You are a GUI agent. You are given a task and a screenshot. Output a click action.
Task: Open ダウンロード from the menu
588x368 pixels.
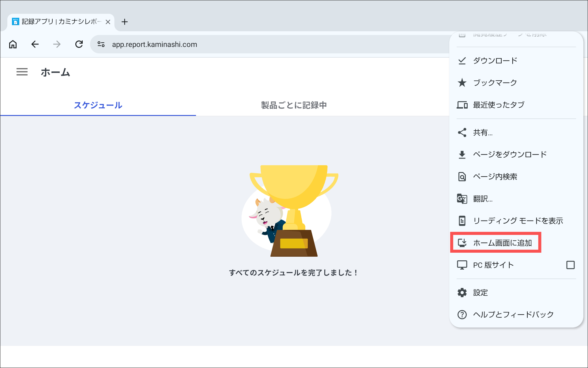[x=495, y=61]
